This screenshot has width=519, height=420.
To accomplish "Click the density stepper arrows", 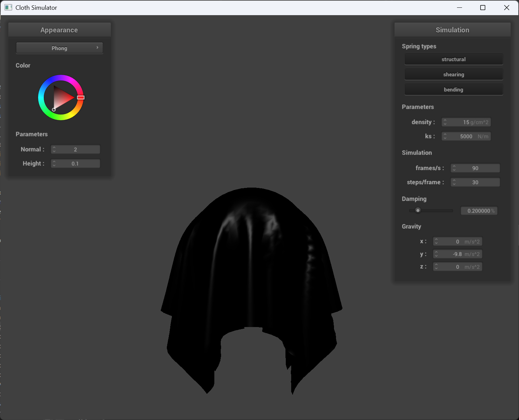I will coord(445,122).
